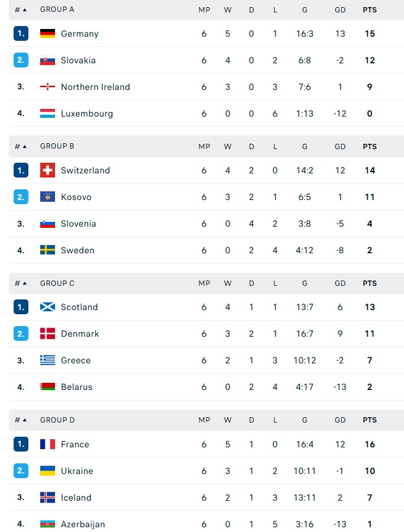Image resolution: width=404 pixels, height=532 pixels.
Task: Open the Northern Ireland team entry
Action: (96, 87)
